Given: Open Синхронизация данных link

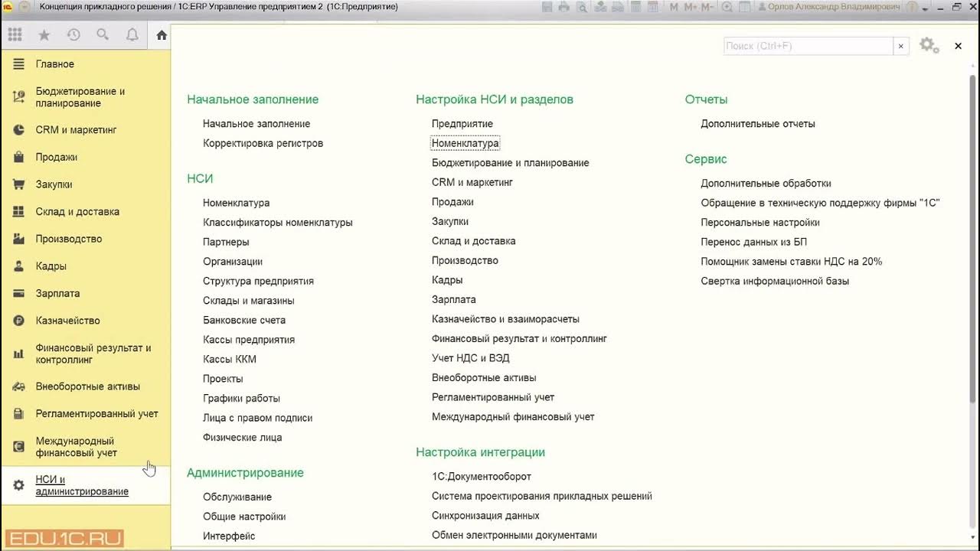Looking at the screenshot, I should [x=485, y=516].
